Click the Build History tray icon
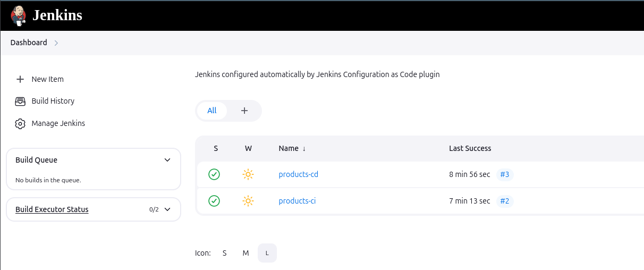This screenshot has height=270, width=644. [x=20, y=101]
